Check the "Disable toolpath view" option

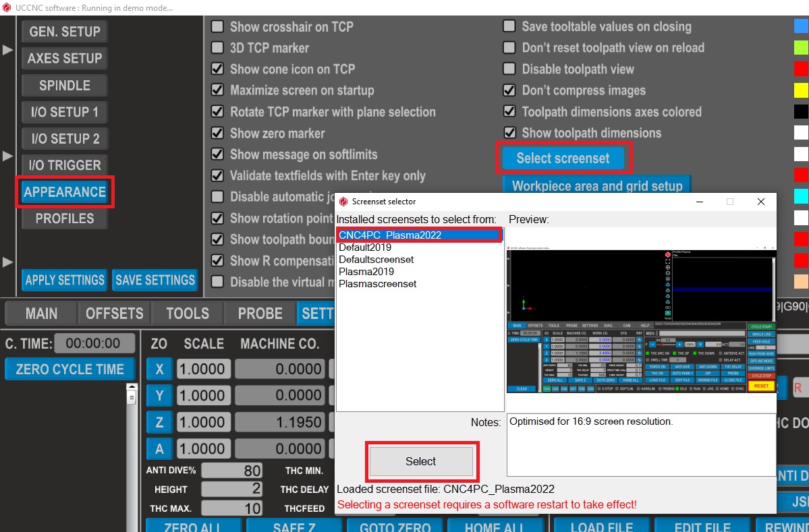point(509,69)
